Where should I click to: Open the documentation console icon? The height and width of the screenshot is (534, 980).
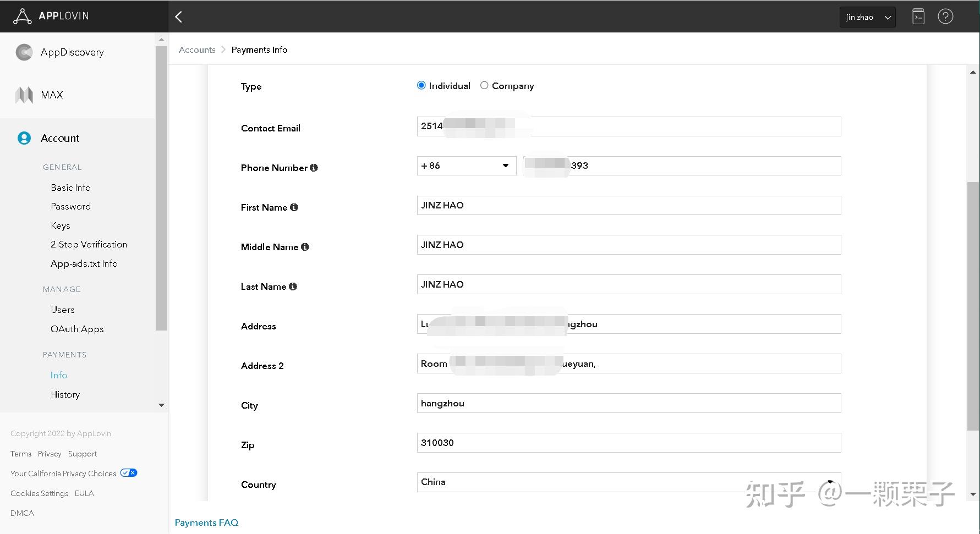918,16
